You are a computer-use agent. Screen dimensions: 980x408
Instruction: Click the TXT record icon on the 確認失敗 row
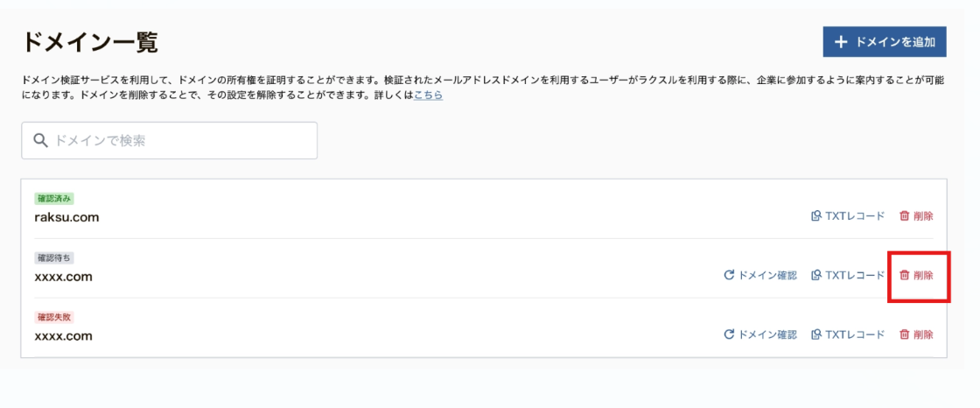click(815, 334)
